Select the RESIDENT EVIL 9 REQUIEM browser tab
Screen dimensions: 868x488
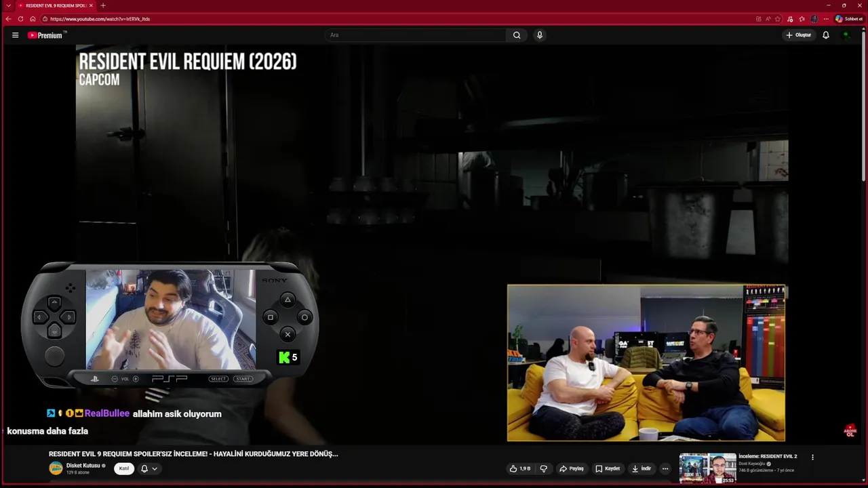point(56,5)
